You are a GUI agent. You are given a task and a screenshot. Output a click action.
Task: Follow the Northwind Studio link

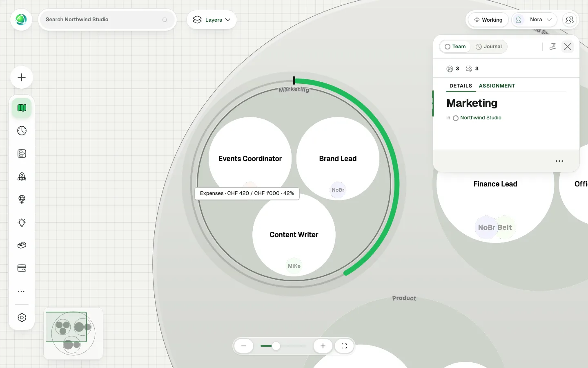click(481, 118)
